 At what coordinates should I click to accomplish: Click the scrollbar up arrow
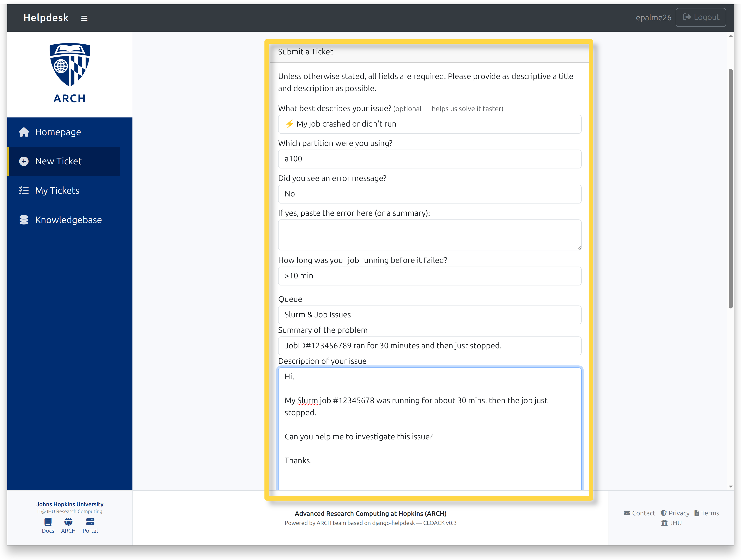pos(731,36)
